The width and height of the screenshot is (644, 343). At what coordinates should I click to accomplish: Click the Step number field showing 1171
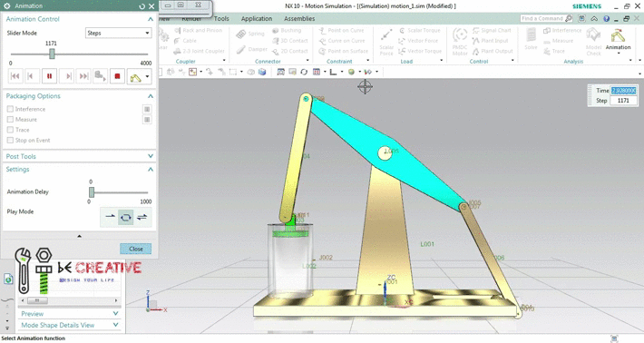[623, 101]
